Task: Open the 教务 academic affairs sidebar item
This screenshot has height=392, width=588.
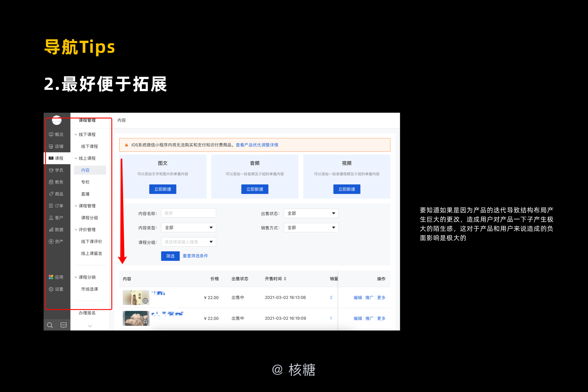Action: pyautogui.click(x=56, y=182)
